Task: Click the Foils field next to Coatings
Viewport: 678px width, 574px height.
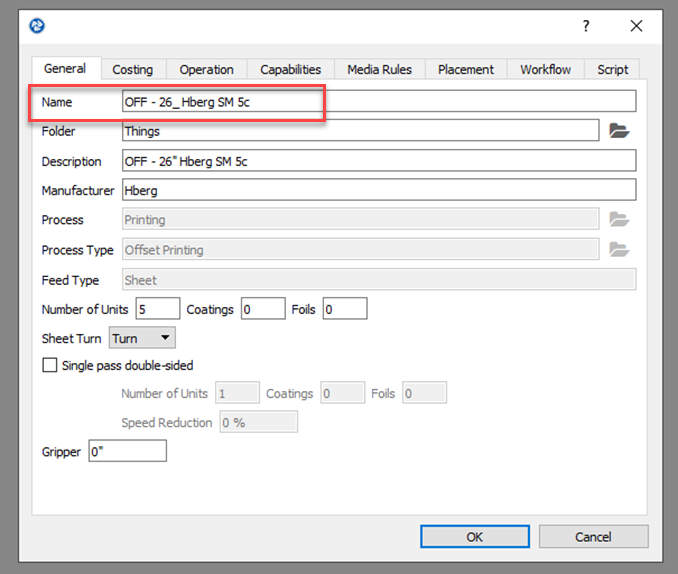Action: coord(345,309)
